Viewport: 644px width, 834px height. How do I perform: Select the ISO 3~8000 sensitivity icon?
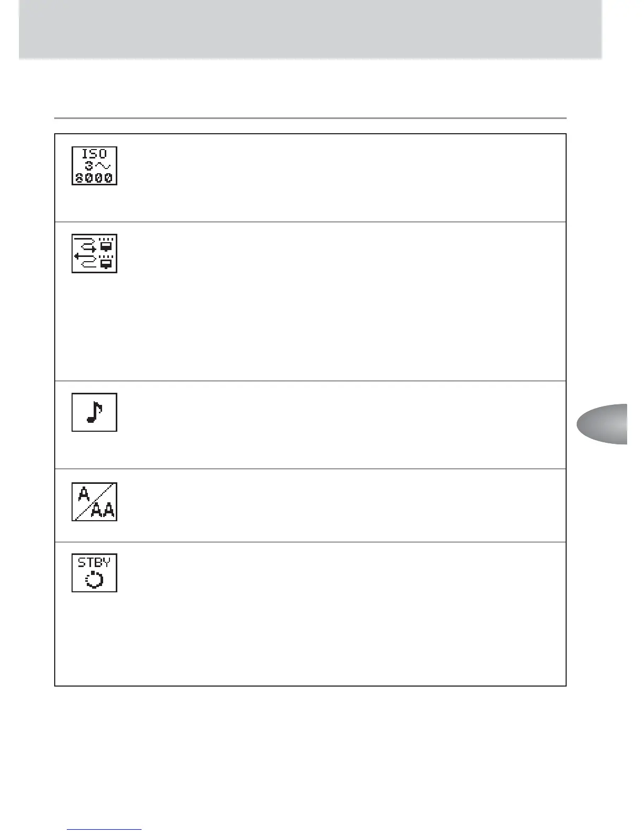pos(94,166)
